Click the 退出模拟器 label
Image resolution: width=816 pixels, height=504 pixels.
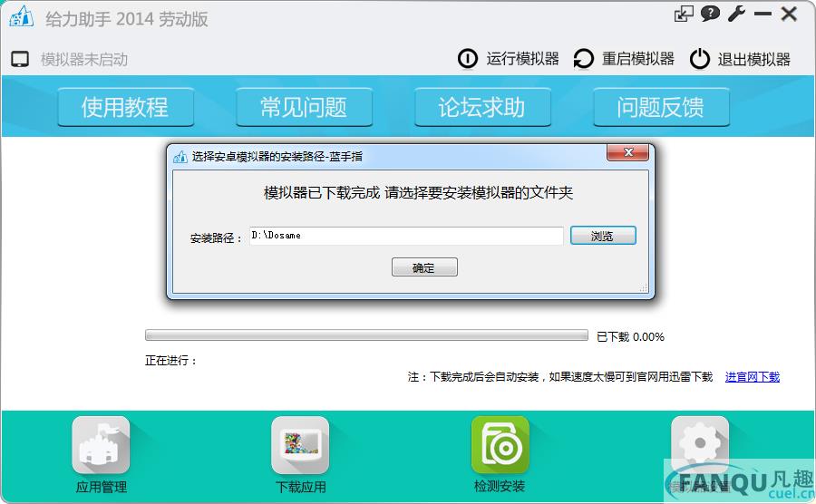tap(753, 59)
